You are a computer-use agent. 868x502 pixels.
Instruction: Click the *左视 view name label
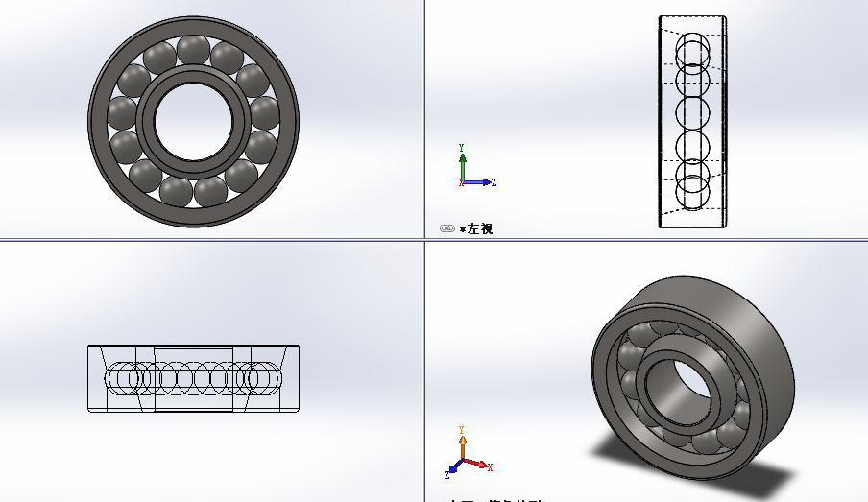[476, 228]
